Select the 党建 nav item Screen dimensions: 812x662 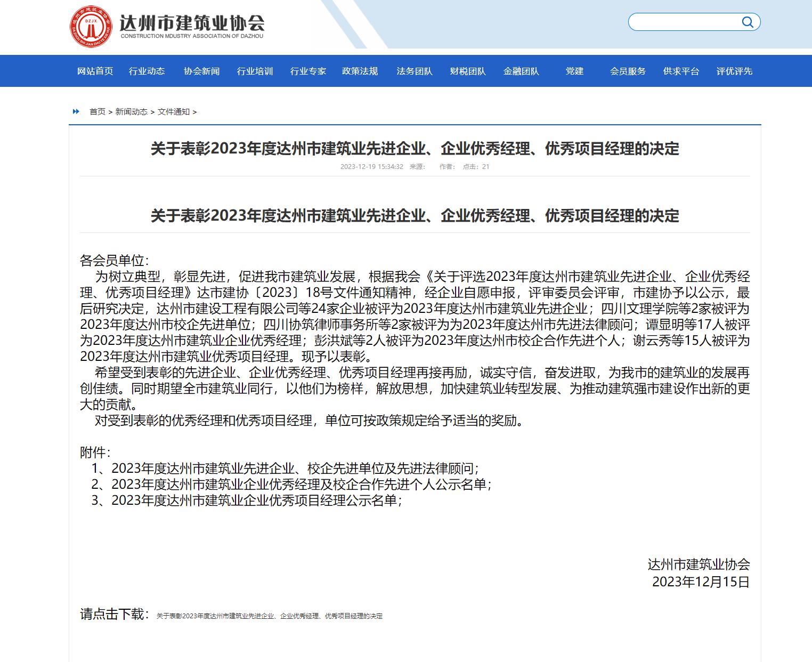pyautogui.click(x=574, y=71)
